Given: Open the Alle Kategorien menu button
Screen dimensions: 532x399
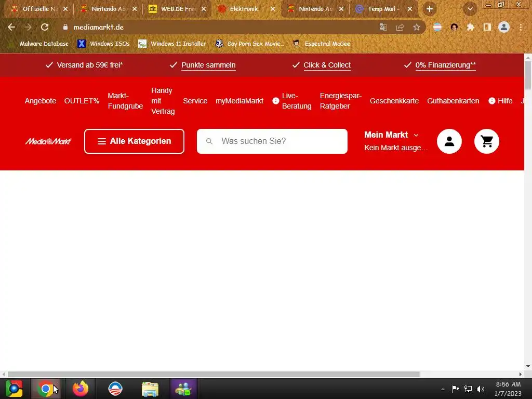Looking at the screenshot, I should click(135, 141).
